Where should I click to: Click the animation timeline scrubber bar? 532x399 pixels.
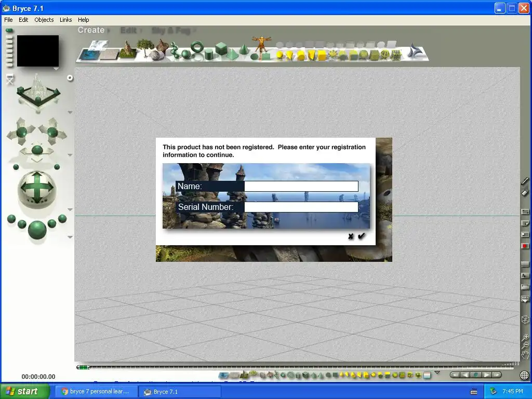pyautogui.click(x=295, y=367)
